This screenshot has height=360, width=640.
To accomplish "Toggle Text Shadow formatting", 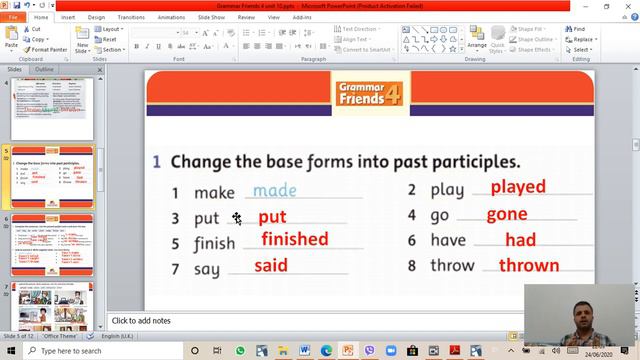I will click(x=170, y=47).
